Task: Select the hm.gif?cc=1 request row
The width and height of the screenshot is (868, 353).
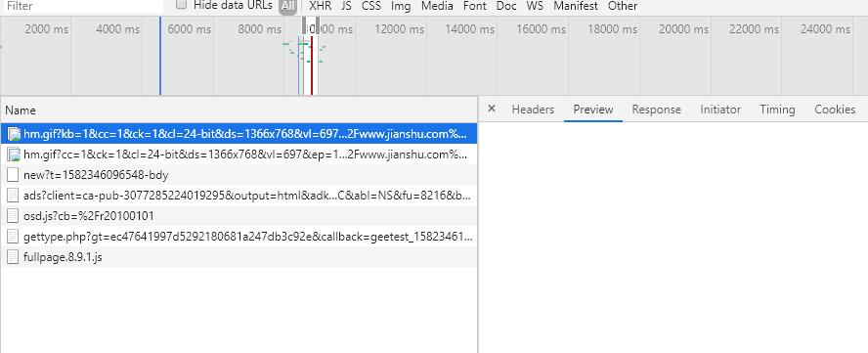Action: [x=239, y=154]
